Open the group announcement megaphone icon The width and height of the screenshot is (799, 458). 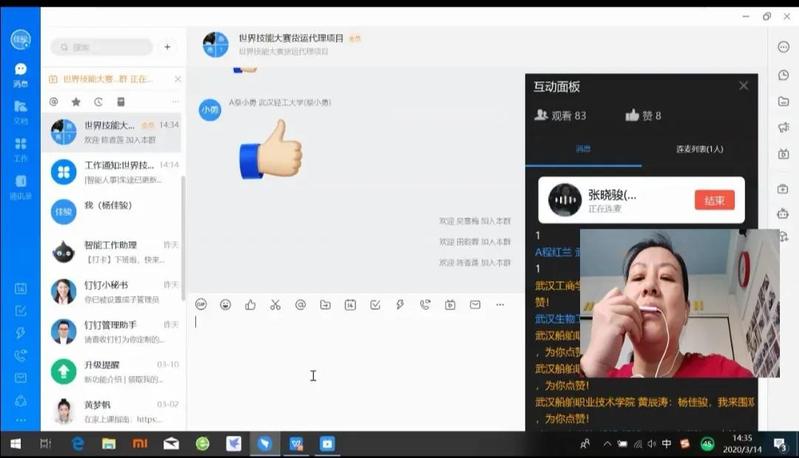coord(783,127)
